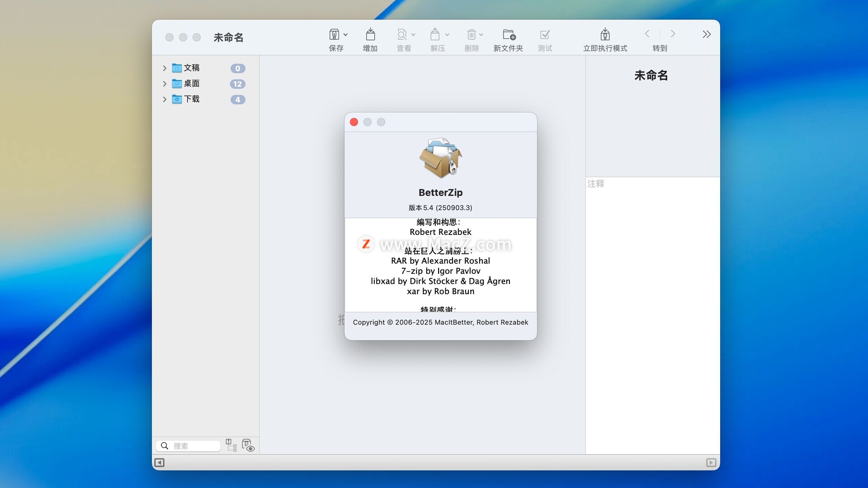
Task: Click the version text 版本 5.4
Action: pyautogui.click(x=440, y=208)
